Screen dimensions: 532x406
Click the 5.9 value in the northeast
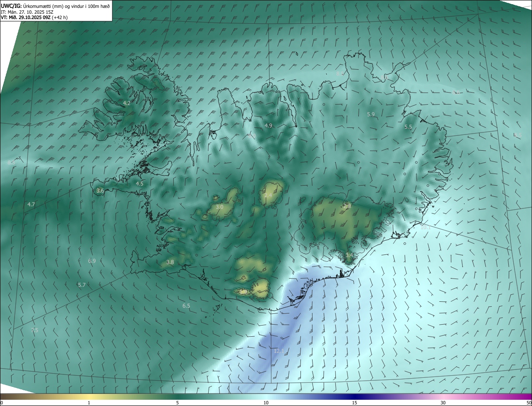(371, 114)
